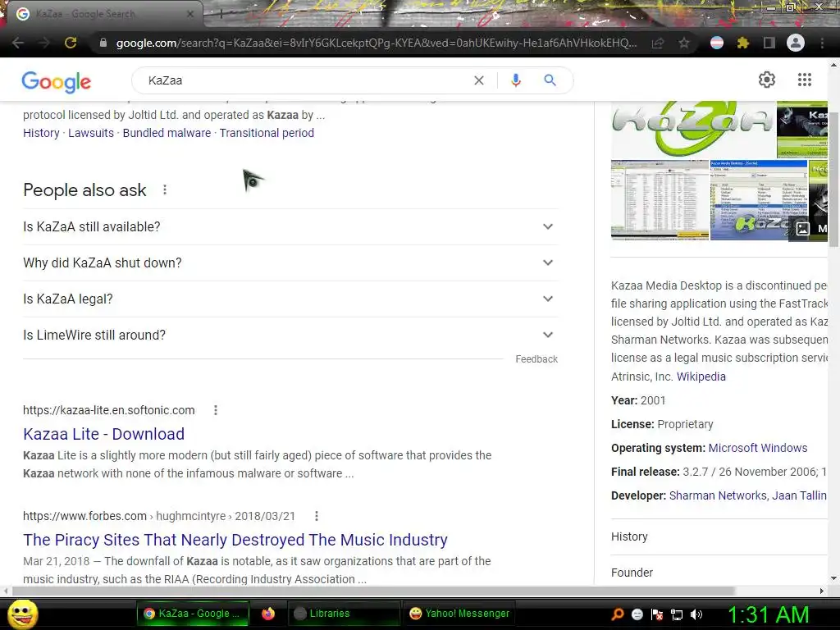Expand the "Is KaZaA legal?" question
Viewport: 840px width, 630px height.
point(290,299)
